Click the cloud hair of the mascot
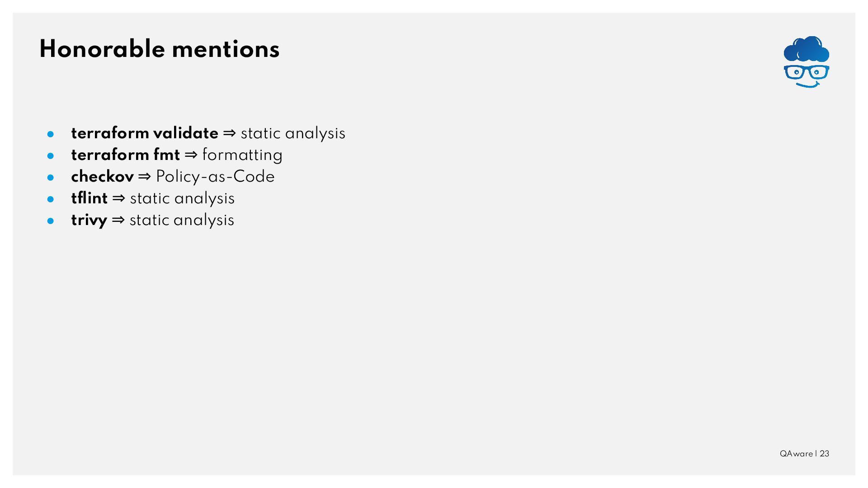Image resolution: width=868 pixels, height=488 pixels. [x=806, y=49]
